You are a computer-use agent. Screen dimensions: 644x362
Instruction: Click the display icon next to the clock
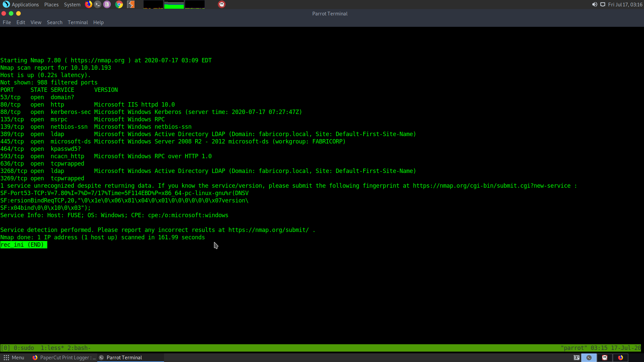tap(603, 4)
